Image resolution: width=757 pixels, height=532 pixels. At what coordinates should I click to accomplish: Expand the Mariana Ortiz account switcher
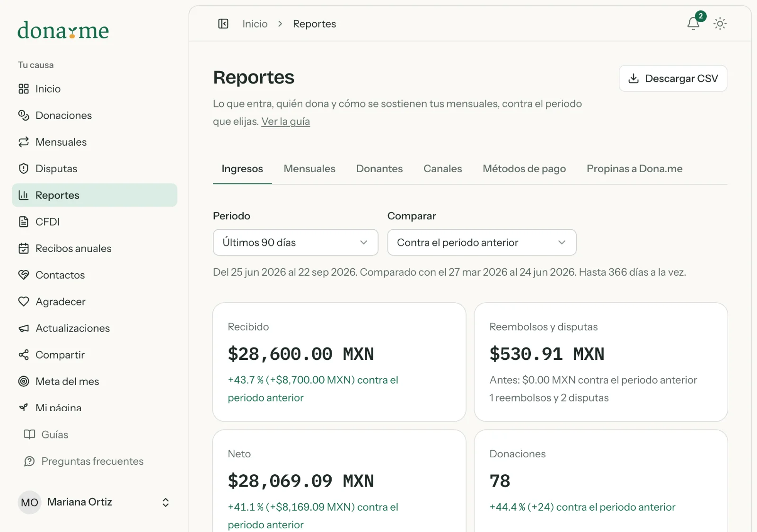click(x=166, y=502)
